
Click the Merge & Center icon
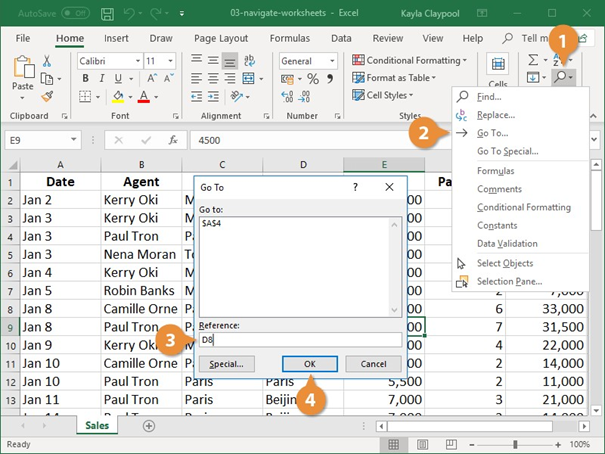pos(248,79)
